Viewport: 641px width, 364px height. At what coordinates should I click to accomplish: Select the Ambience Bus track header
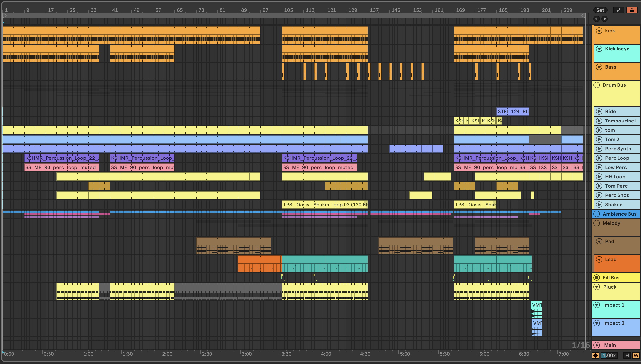click(616, 214)
